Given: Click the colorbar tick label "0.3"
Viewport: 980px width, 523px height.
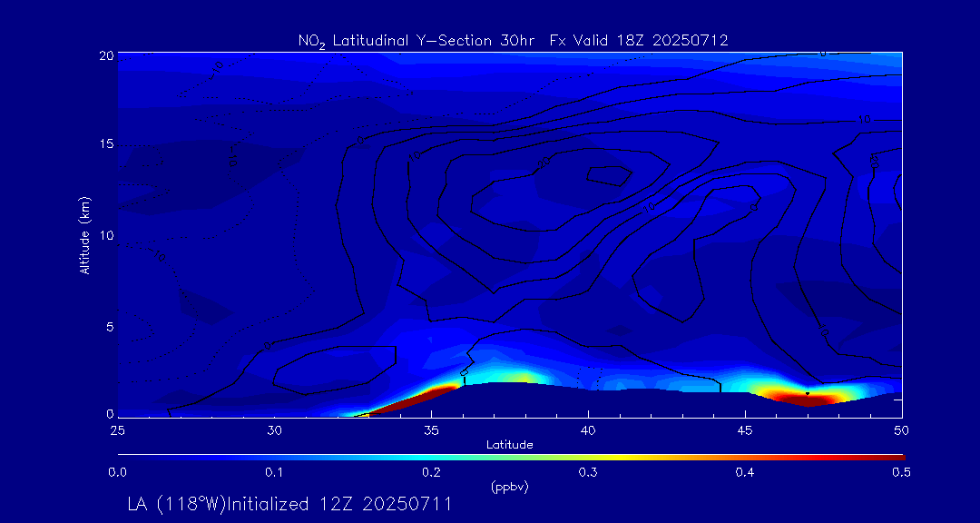Looking at the screenshot, I should coord(588,473).
